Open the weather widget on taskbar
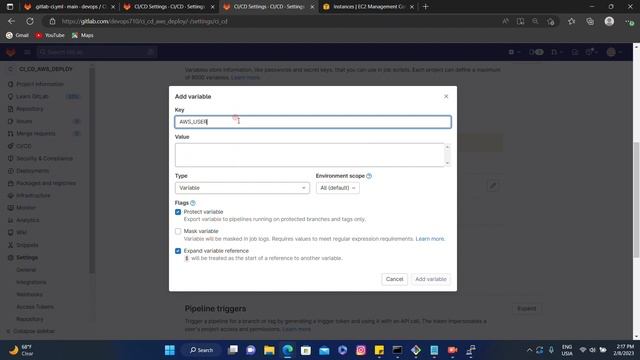This screenshot has height=360, width=640. (21, 350)
